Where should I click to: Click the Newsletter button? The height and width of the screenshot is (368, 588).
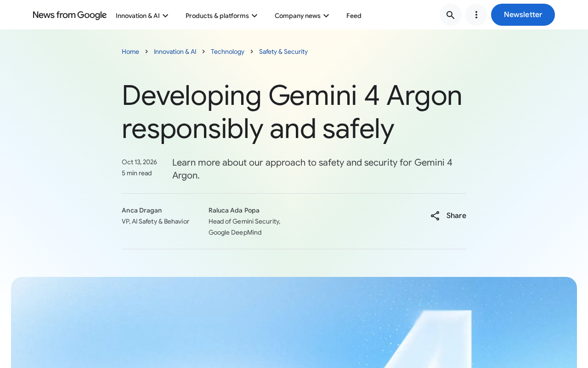523,15
